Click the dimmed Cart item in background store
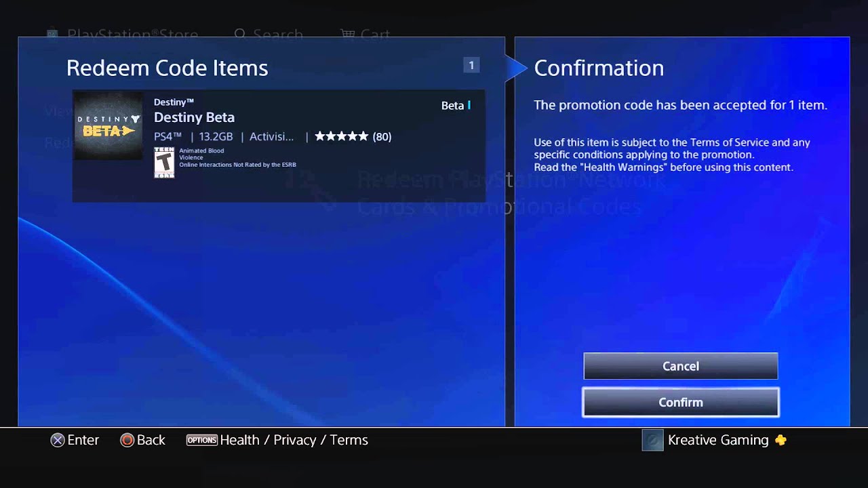 click(x=365, y=34)
